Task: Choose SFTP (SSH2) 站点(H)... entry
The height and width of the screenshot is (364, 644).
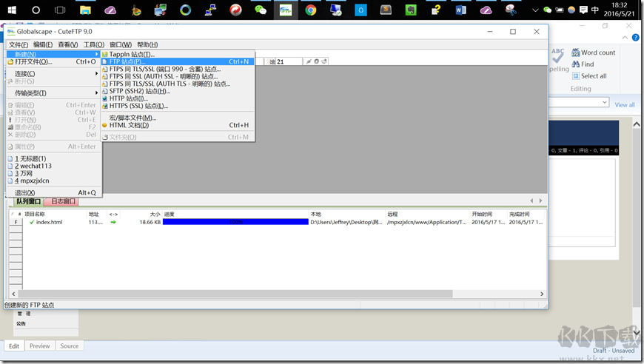Action: [x=178, y=91]
